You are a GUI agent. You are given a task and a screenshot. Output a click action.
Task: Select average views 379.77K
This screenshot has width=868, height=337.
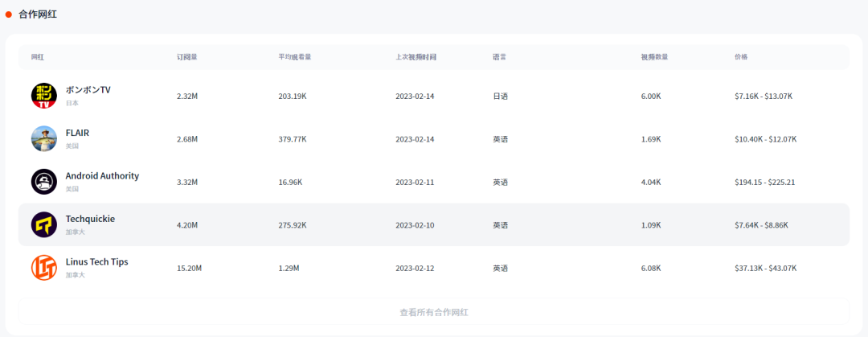(x=293, y=139)
